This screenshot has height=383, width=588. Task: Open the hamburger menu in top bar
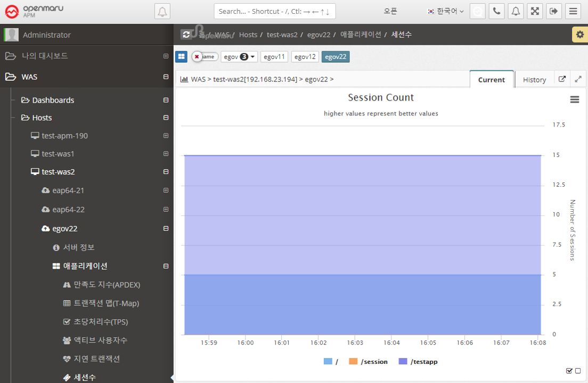(573, 11)
